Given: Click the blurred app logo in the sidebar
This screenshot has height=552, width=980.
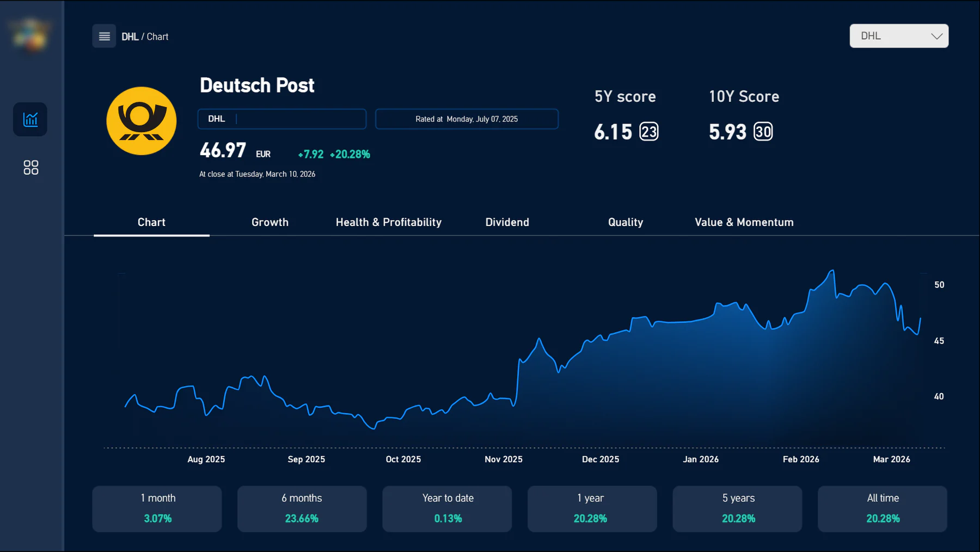Looking at the screenshot, I should click(30, 34).
